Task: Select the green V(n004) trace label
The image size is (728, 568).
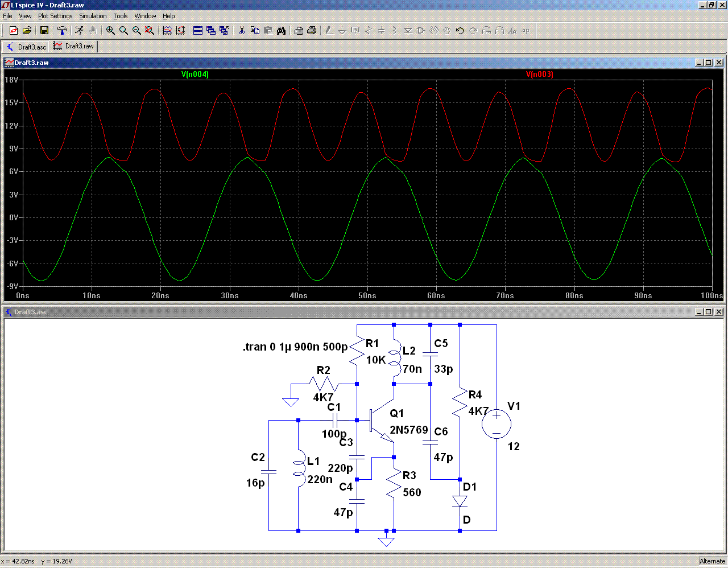Action: pyautogui.click(x=195, y=75)
